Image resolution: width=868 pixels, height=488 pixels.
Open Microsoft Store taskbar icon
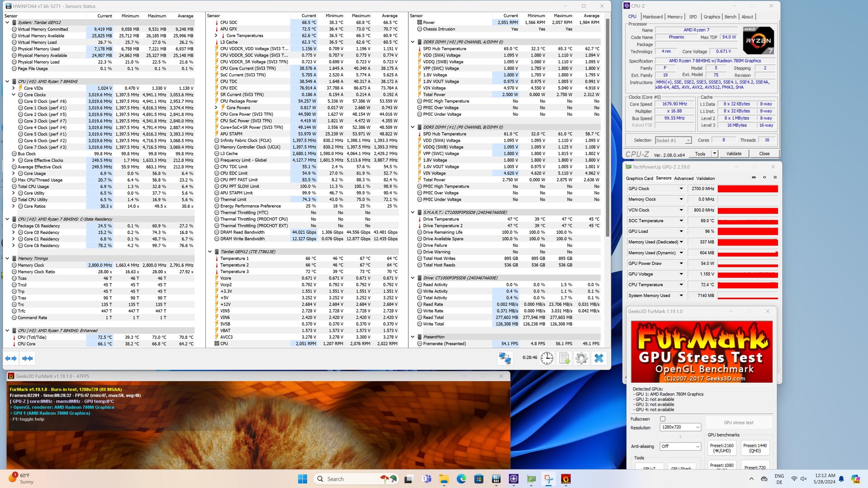(x=479, y=479)
